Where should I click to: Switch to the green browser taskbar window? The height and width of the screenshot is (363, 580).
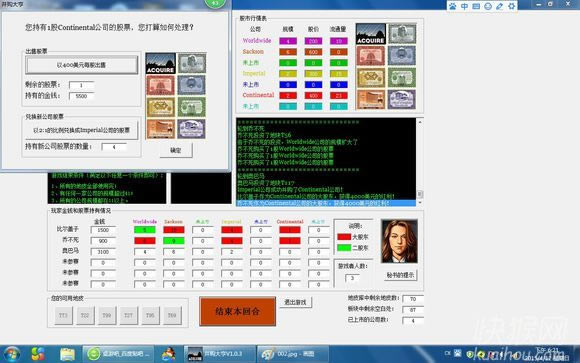118,354
